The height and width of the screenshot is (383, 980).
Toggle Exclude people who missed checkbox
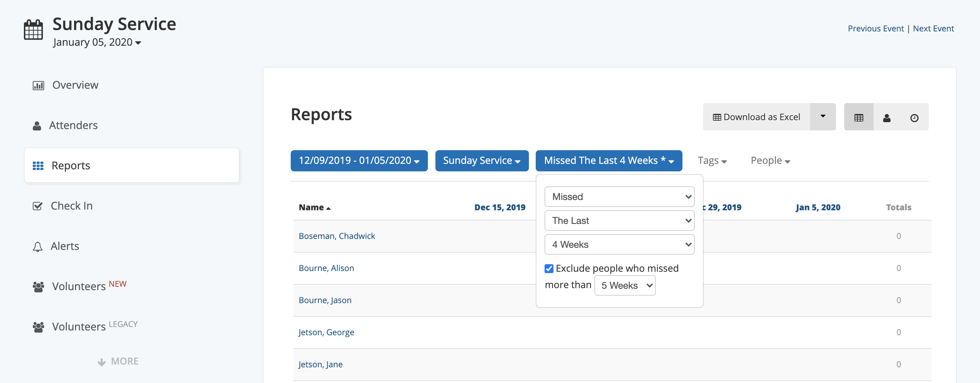click(x=549, y=269)
